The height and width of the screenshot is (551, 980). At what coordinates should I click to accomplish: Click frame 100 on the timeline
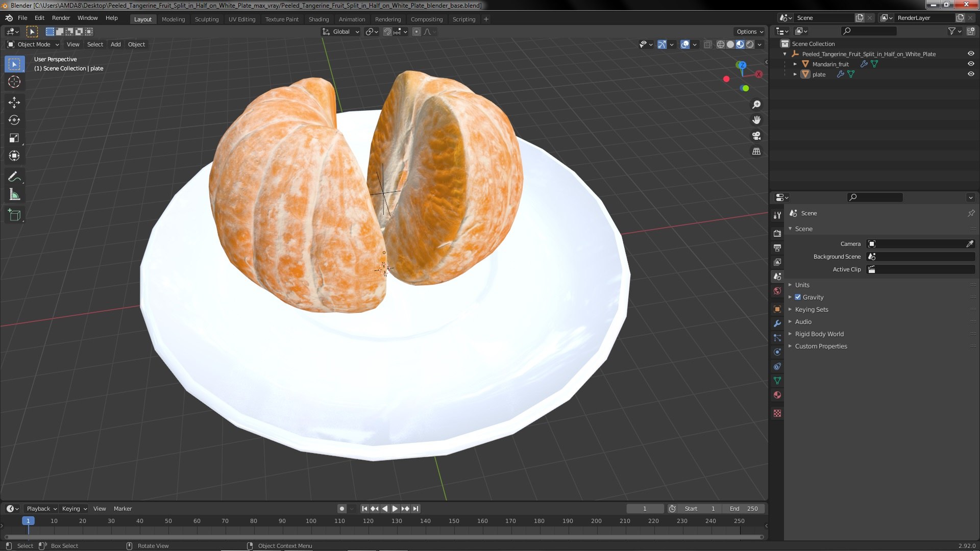pos(311,521)
